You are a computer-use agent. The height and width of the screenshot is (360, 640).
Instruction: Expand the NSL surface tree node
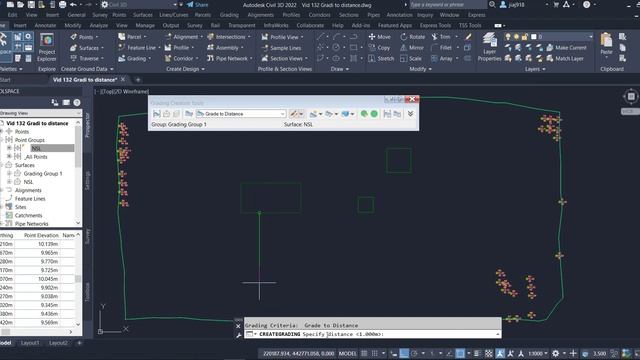click(9, 182)
